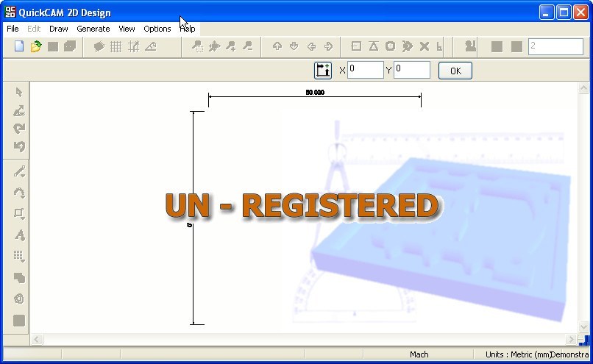Click the X coordinate input field
The height and width of the screenshot is (364, 593).
click(x=366, y=70)
